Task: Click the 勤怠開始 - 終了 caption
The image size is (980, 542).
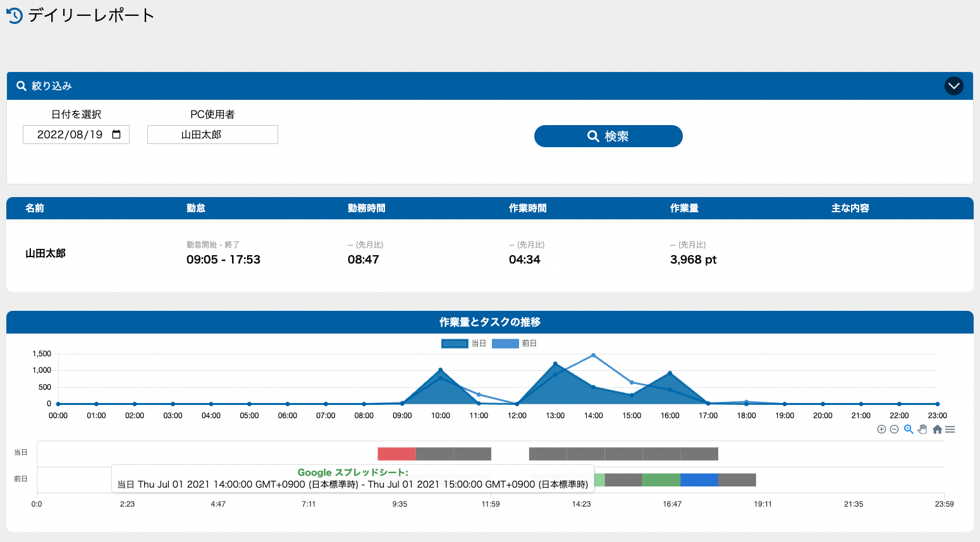Action: click(x=213, y=244)
